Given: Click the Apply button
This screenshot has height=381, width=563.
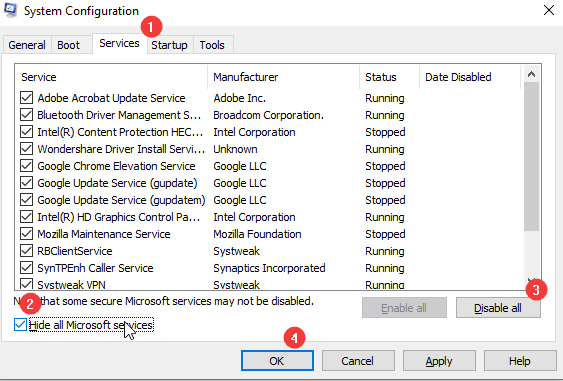Looking at the screenshot, I should pyautogui.click(x=439, y=361).
